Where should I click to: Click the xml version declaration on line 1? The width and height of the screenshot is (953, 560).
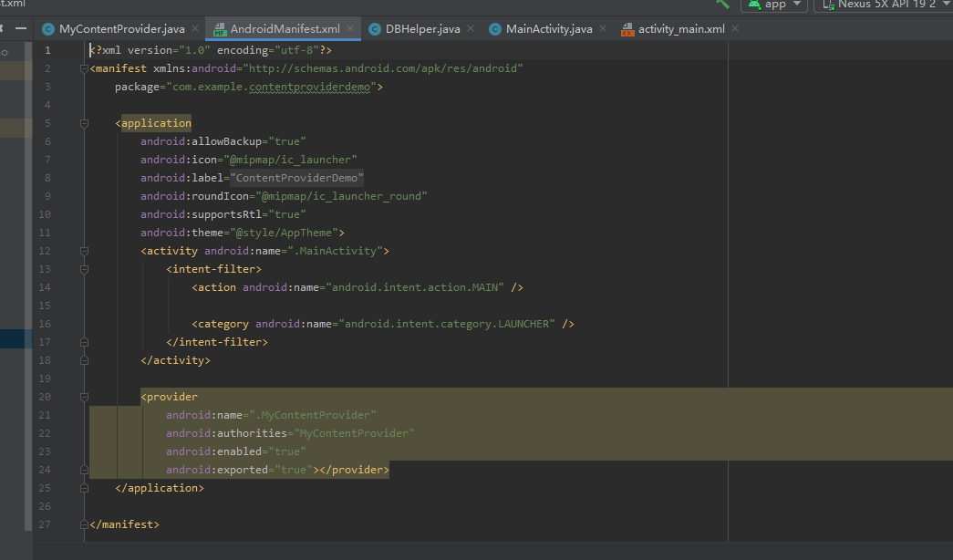pyautogui.click(x=211, y=50)
